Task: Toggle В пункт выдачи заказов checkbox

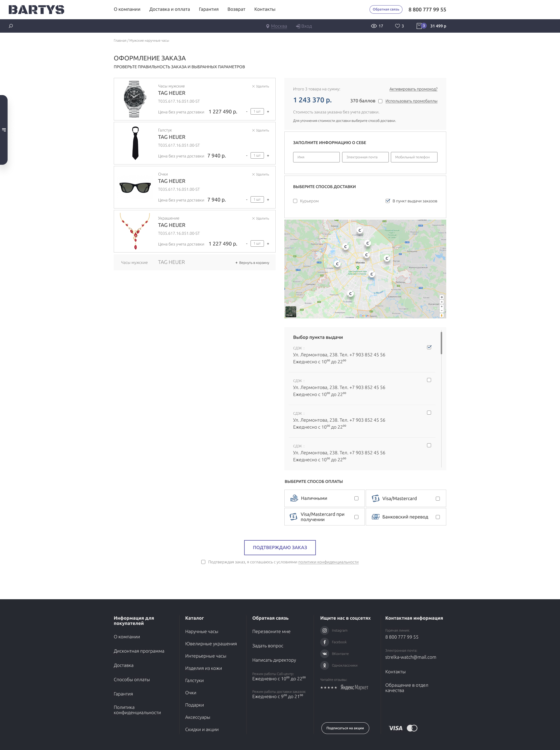Action: pyautogui.click(x=387, y=201)
